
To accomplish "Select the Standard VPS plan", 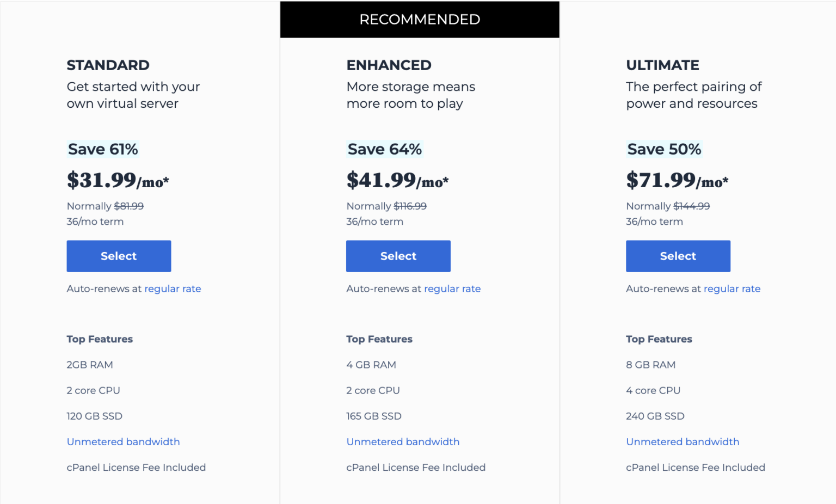I will 119,256.
